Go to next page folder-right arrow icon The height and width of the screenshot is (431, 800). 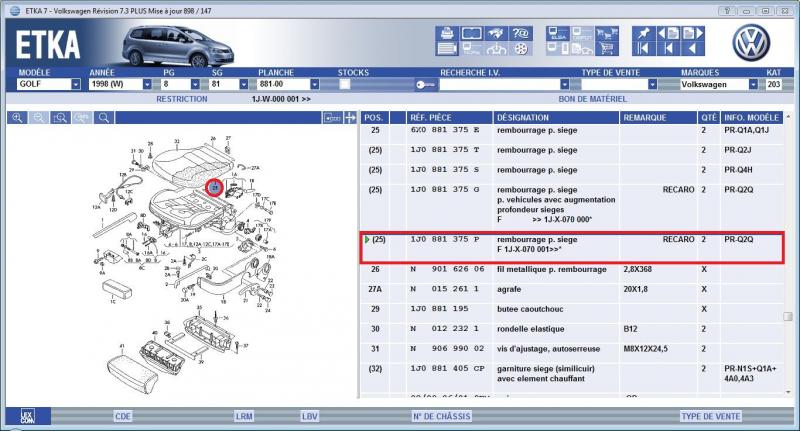(x=693, y=33)
